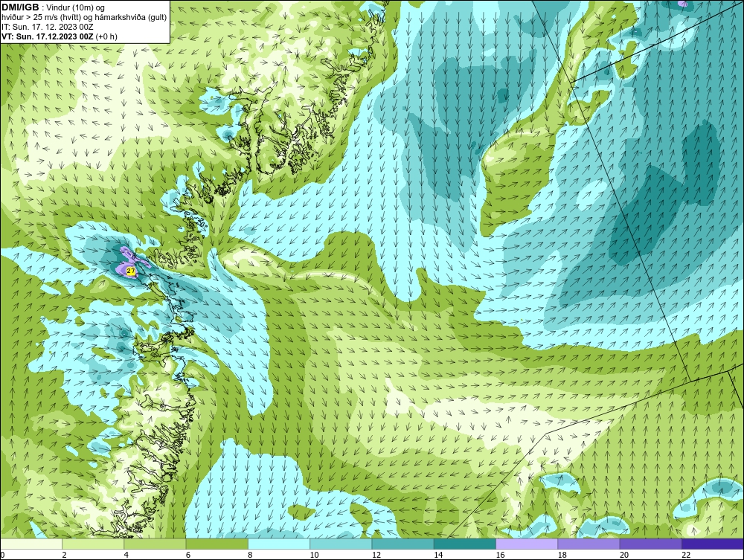
Task: Click the "2" label on the wind scale
Action: pyautogui.click(x=65, y=556)
